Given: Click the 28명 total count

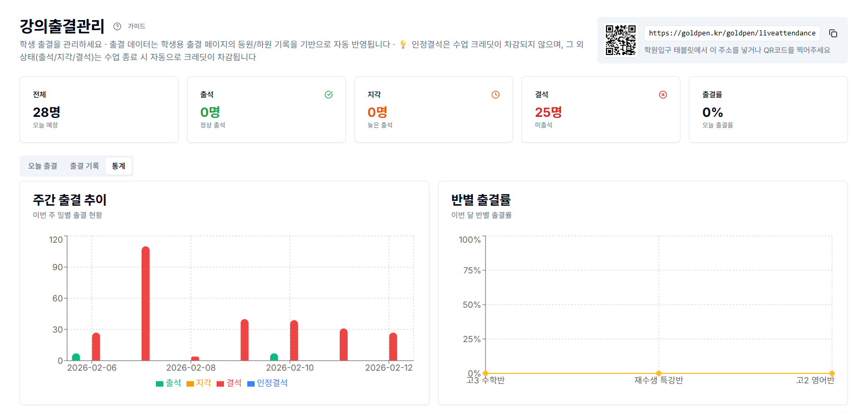Looking at the screenshot, I should (46, 112).
